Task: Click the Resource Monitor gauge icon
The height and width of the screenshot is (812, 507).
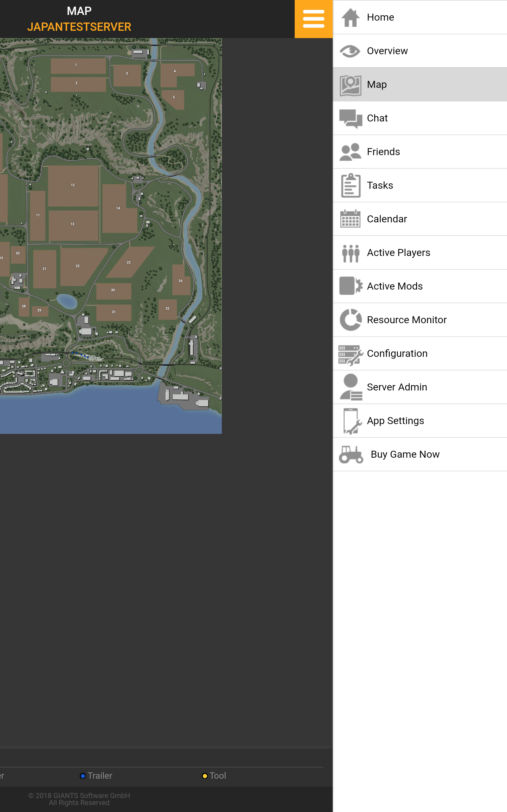Action: click(x=350, y=320)
